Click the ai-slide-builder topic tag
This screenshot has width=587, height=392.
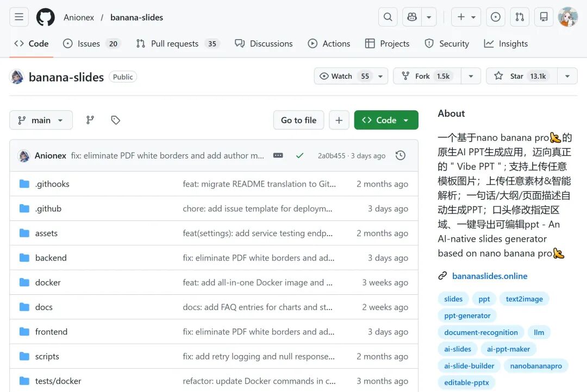click(469, 366)
